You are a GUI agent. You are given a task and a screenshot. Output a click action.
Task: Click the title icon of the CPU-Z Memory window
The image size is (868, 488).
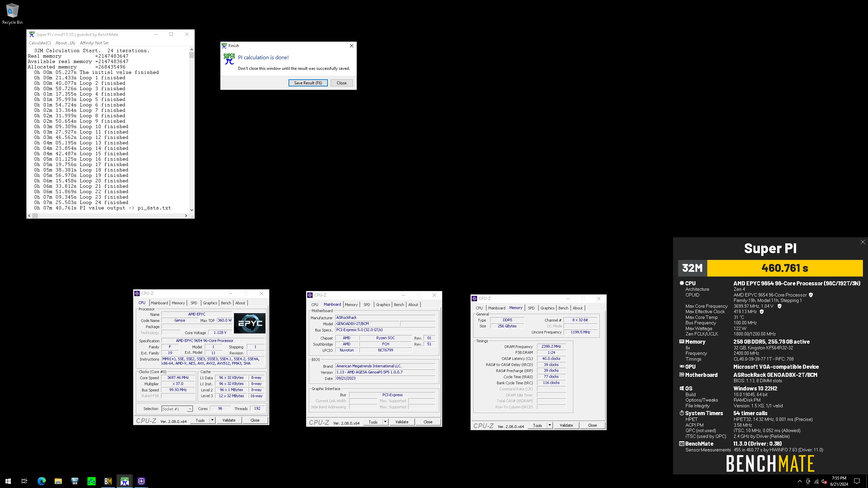(474, 299)
